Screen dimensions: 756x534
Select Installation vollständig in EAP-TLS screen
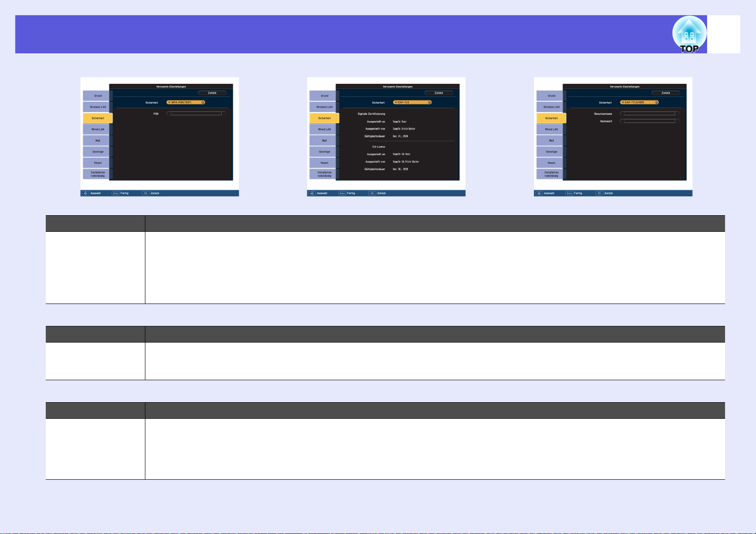324,174
